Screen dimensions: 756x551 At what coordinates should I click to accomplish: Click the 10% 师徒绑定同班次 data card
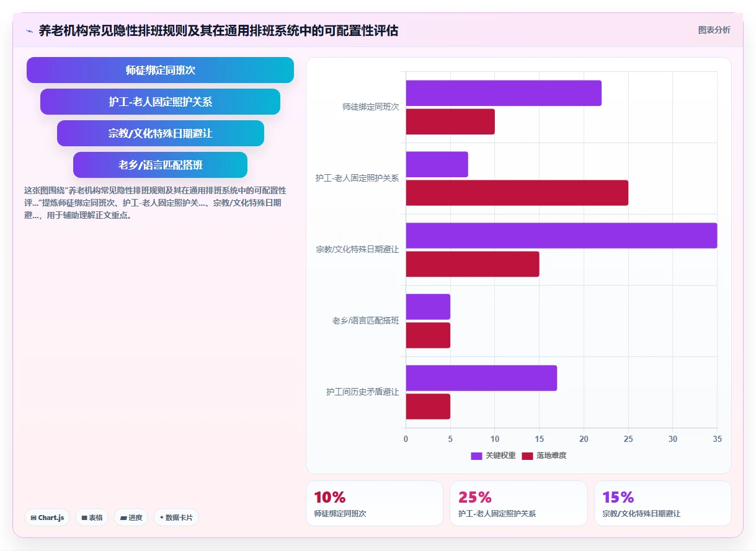[375, 503]
